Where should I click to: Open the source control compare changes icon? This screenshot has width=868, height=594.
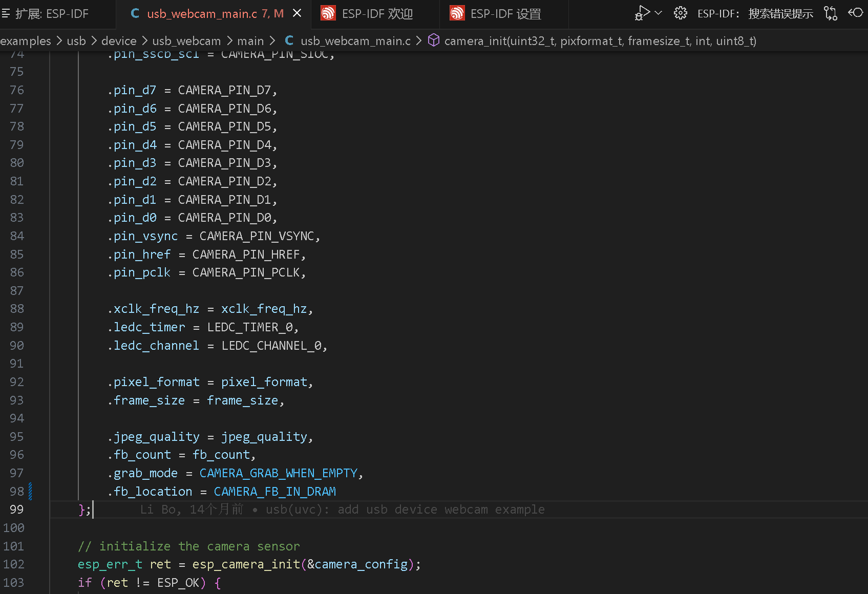(x=830, y=13)
